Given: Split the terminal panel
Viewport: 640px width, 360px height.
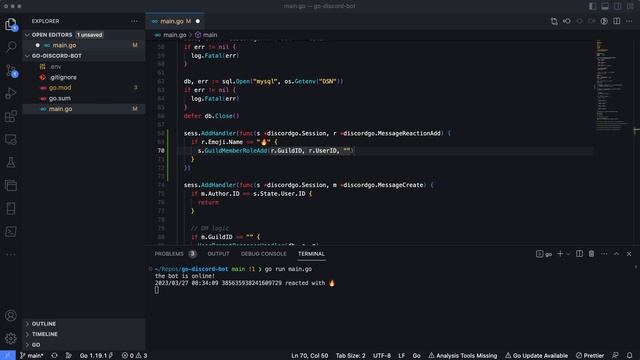Looking at the screenshot, I should [x=579, y=254].
